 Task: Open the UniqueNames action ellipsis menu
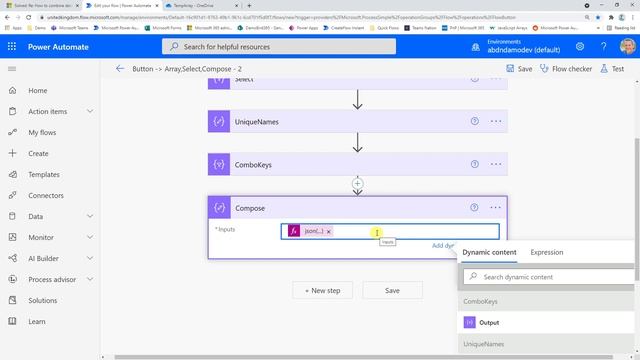496,121
